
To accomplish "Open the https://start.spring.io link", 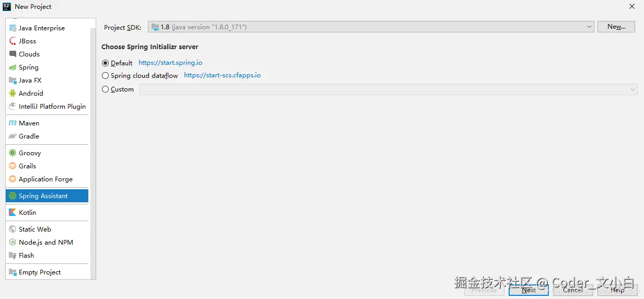I will [170, 63].
